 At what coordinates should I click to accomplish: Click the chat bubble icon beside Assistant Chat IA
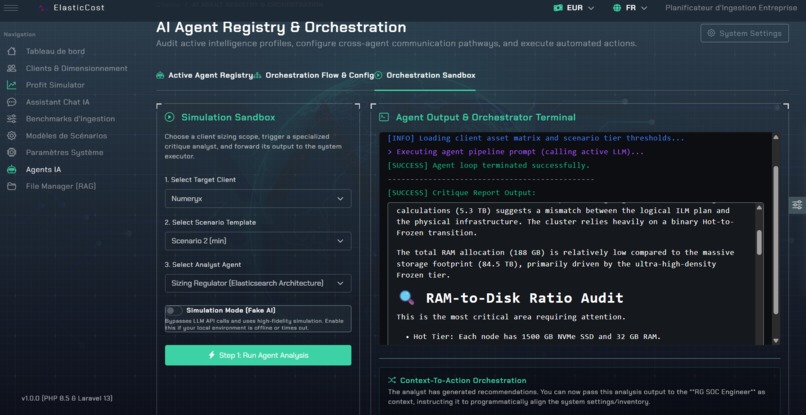pos(11,102)
